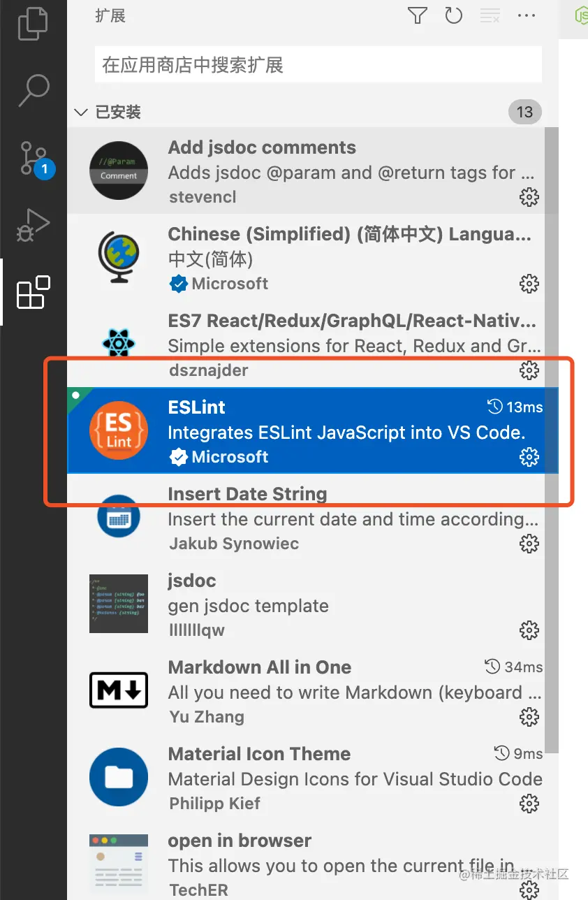The height and width of the screenshot is (900, 588).
Task: Refresh the extensions list
Action: 454,15
